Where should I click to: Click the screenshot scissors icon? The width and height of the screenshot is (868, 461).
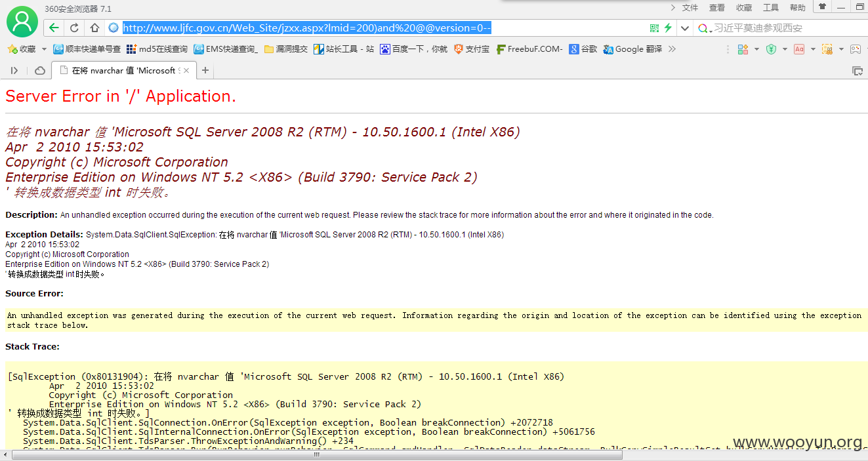tap(827, 49)
